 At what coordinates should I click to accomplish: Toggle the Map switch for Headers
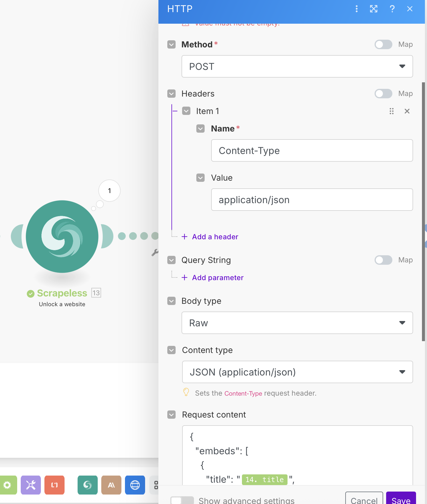[x=383, y=94]
